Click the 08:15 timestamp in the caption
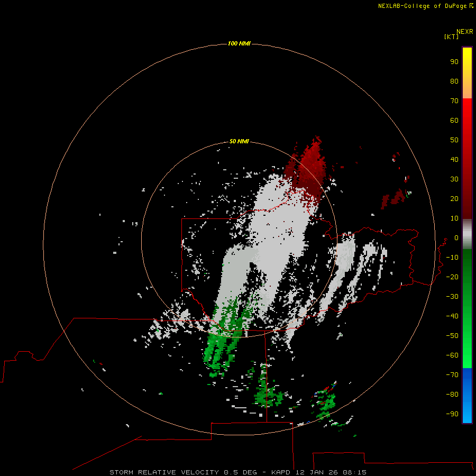The image size is (476, 476). pyautogui.click(x=354, y=472)
